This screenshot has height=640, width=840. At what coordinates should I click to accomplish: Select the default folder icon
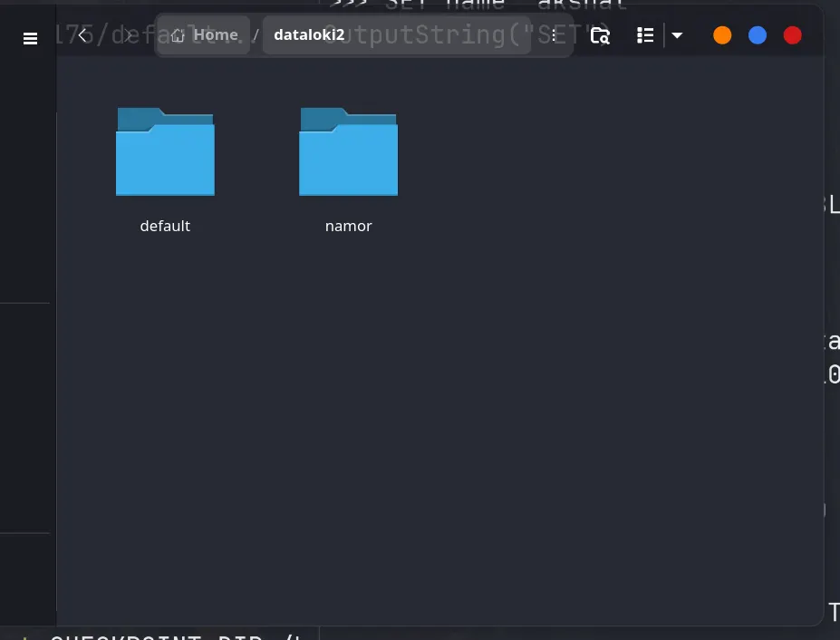click(x=165, y=151)
